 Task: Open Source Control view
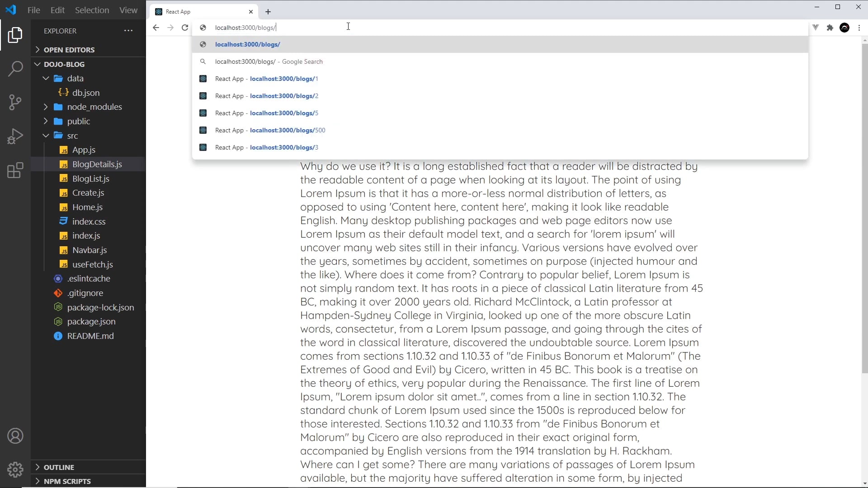(15, 102)
